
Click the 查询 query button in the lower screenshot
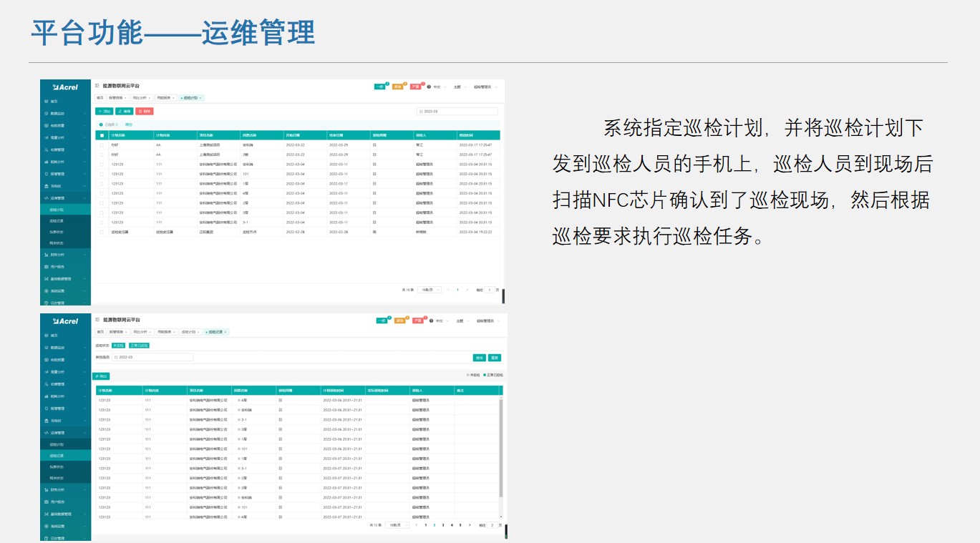(x=479, y=357)
